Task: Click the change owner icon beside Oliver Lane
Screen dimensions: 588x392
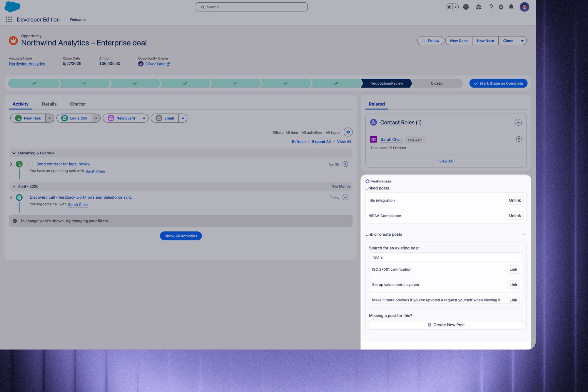Action: pyautogui.click(x=168, y=64)
